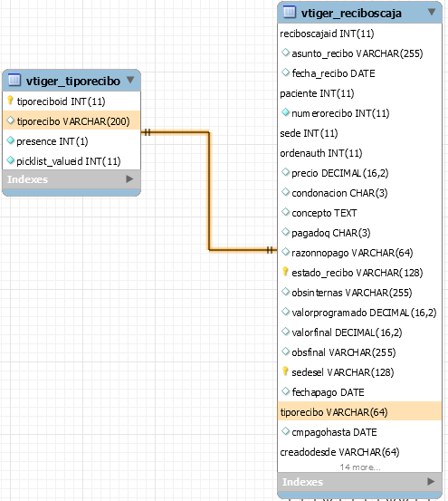Viewport: 448px width, 501px height.
Task: Click diamond icon beside presence INT(1)
Action: [x=11, y=140]
